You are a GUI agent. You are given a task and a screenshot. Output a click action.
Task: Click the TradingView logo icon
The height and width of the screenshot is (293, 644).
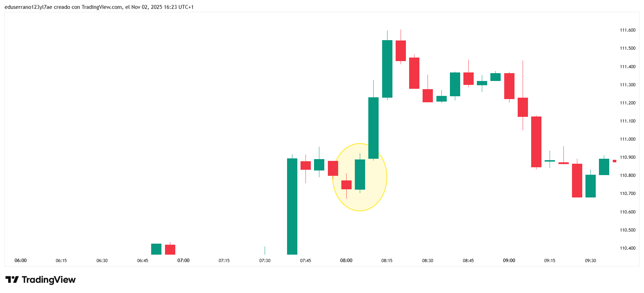[12, 280]
